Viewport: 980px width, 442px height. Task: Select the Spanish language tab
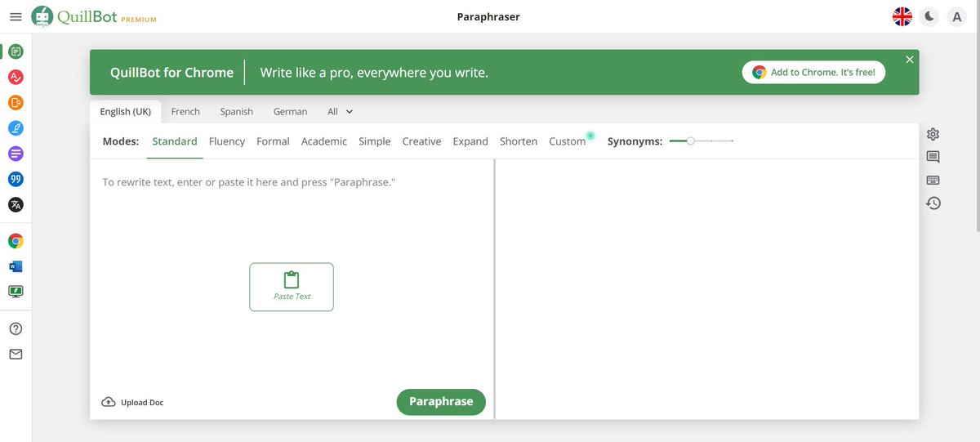pos(237,111)
